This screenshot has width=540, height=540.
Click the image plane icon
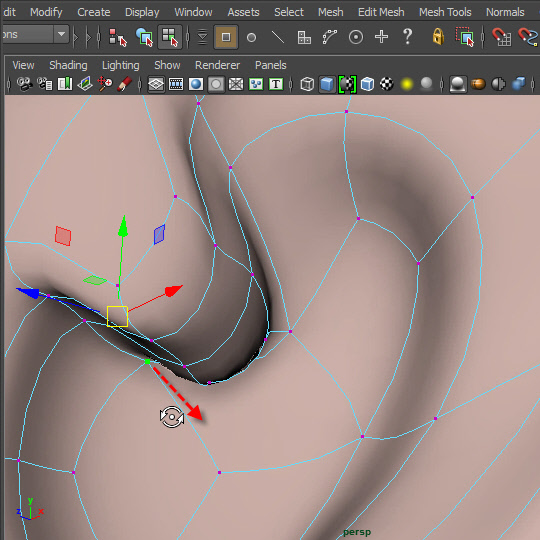click(85, 84)
